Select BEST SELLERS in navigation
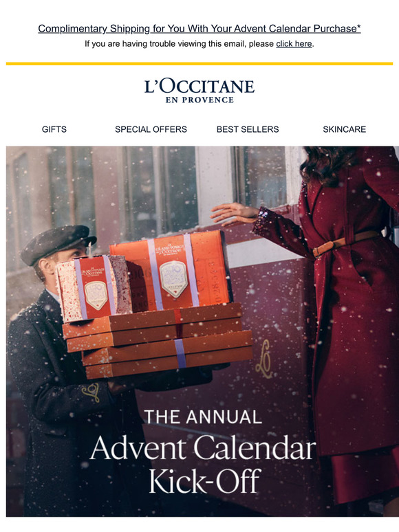The image size is (399, 532). (x=248, y=129)
